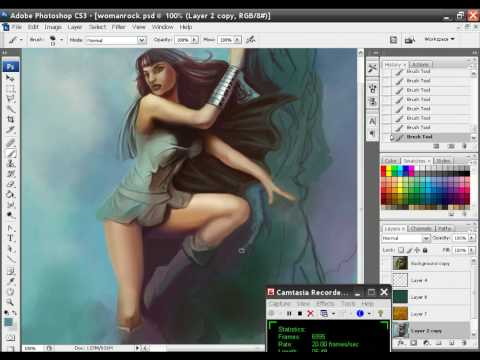480x360 pixels.
Task: Open the status bar document info arrow
Action: pyautogui.click(x=137, y=348)
